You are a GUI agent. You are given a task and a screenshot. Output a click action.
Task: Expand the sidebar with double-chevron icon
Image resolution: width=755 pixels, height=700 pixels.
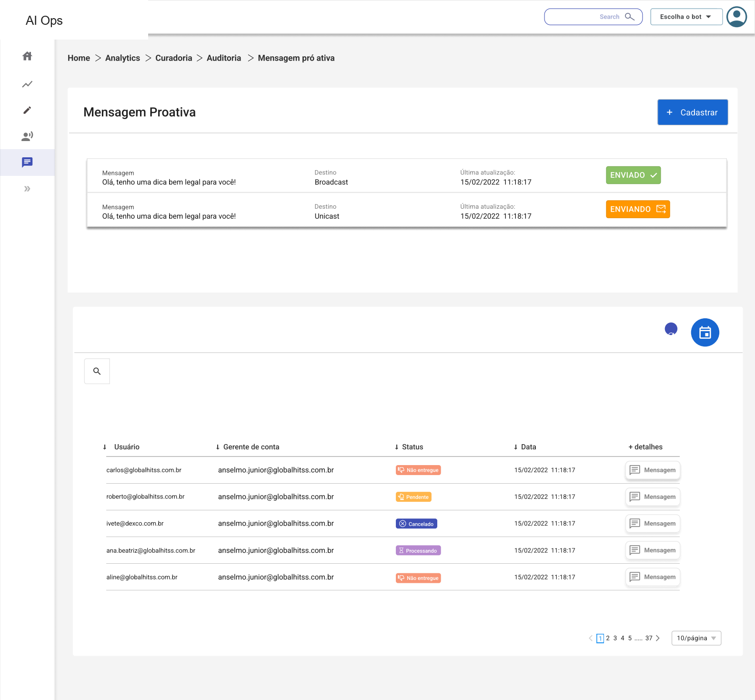[27, 189]
